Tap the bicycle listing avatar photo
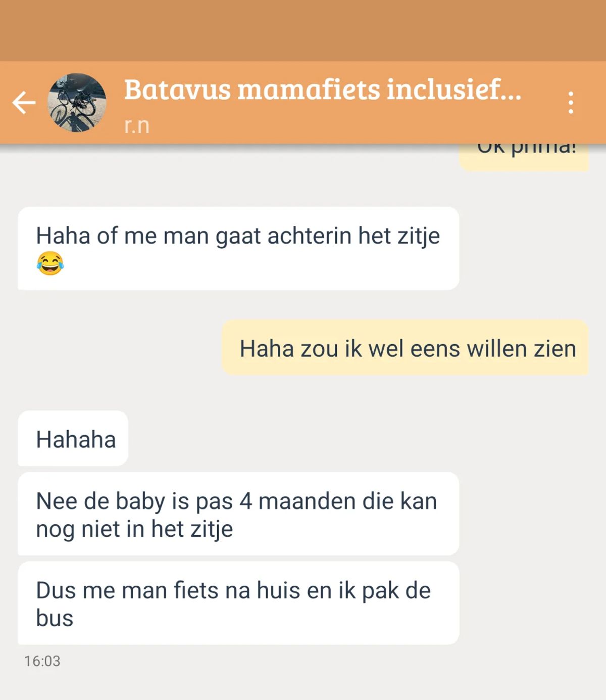Viewport: 606px width, 700px height. point(77,103)
